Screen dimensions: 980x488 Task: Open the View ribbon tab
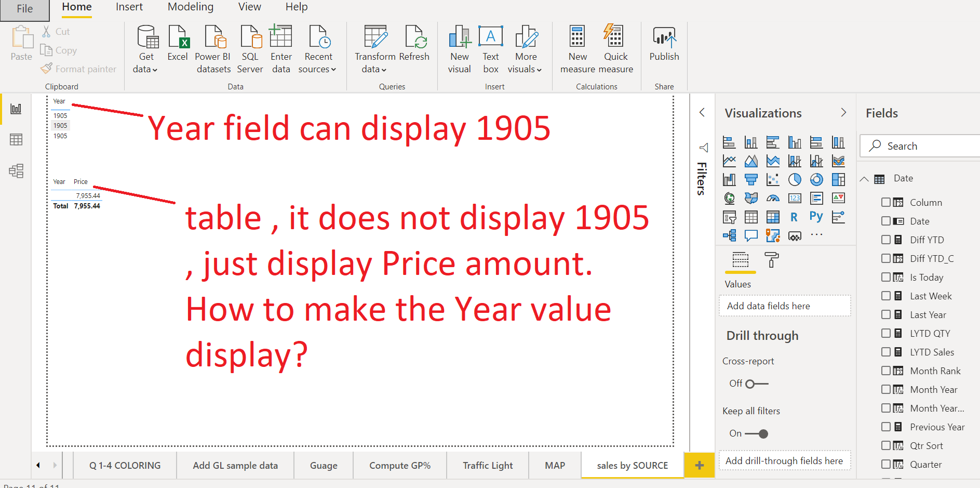tap(250, 7)
